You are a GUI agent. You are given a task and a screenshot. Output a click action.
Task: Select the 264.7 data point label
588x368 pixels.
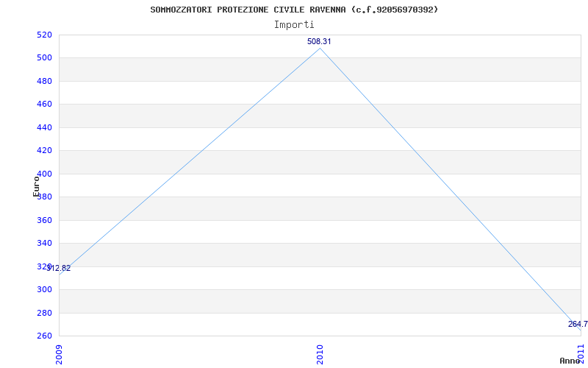point(578,324)
